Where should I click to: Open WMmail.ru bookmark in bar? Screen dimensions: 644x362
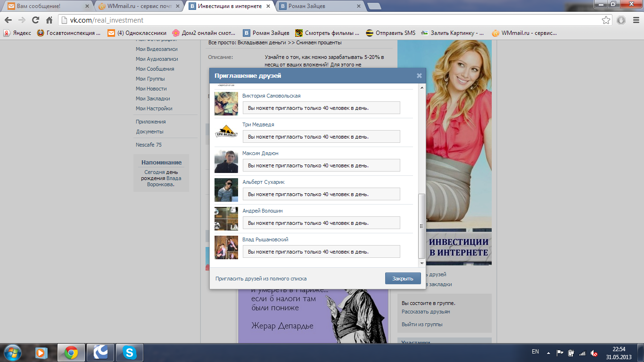pyautogui.click(x=524, y=33)
